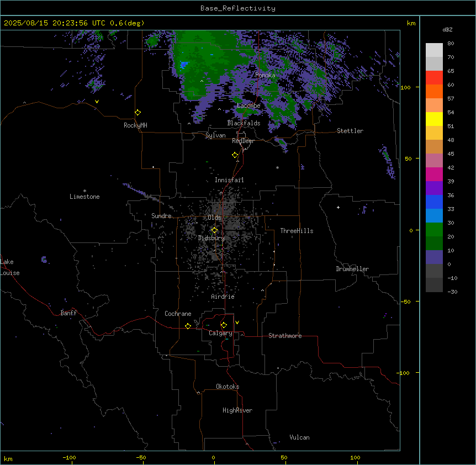Click the yellow diamond marker south of RedDeer
This screenshot has height=465, width=476.
point(235,155)
